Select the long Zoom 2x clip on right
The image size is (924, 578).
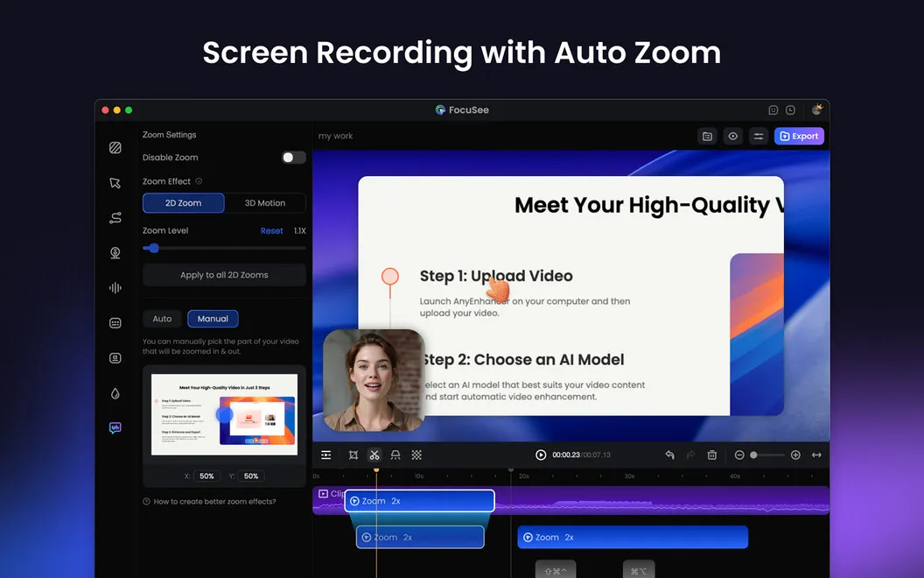633,538
